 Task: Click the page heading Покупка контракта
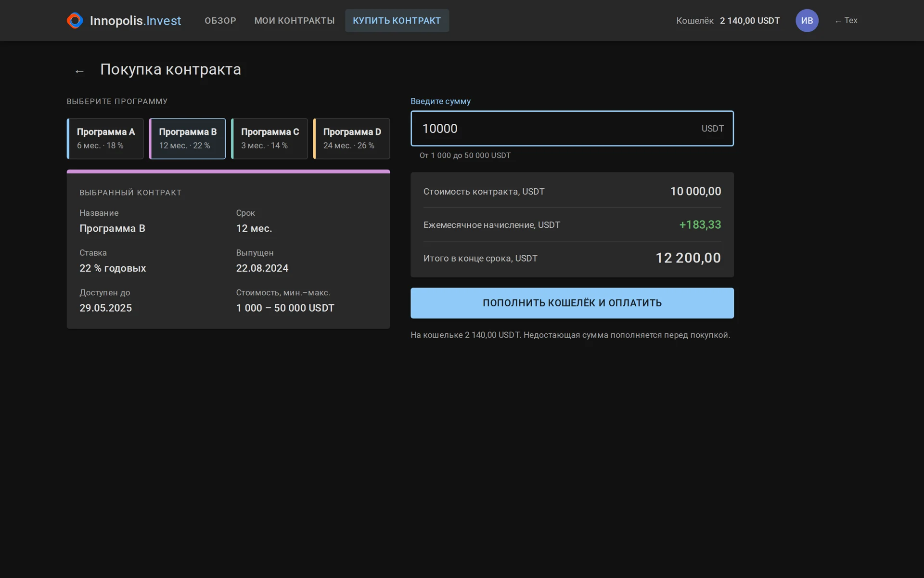coord(170,69)
